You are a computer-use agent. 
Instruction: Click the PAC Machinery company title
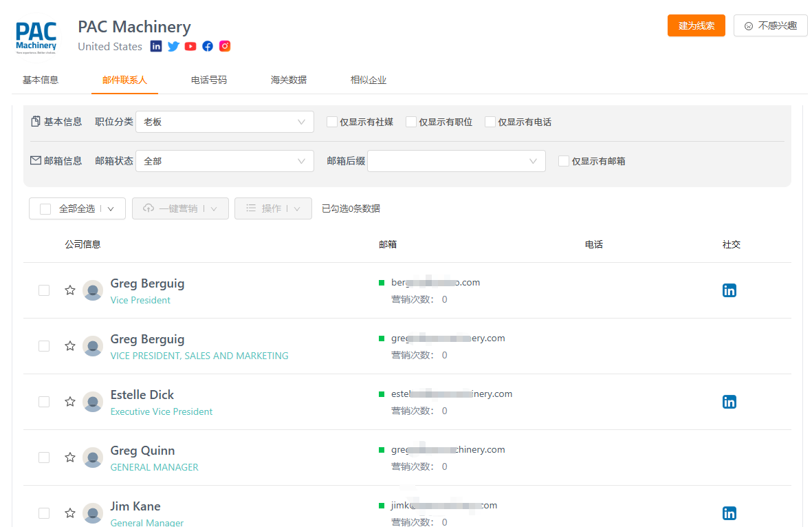[x=134, y=26]
